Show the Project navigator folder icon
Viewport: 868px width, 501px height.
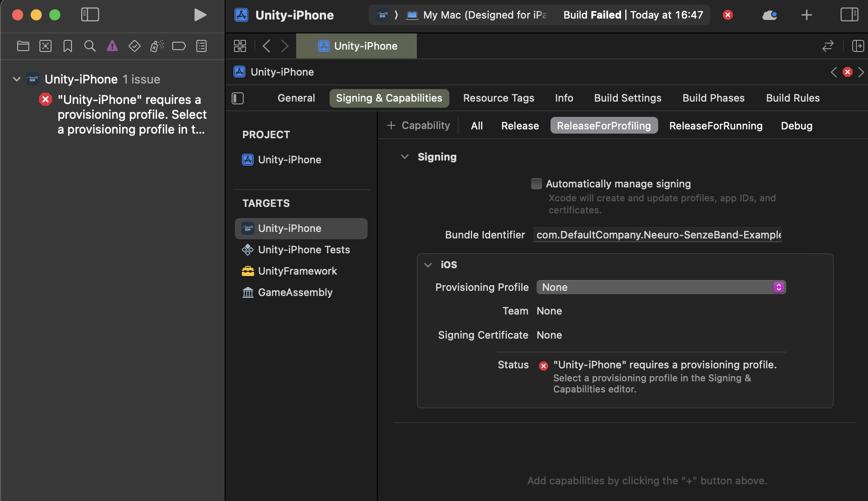(23, 46)
